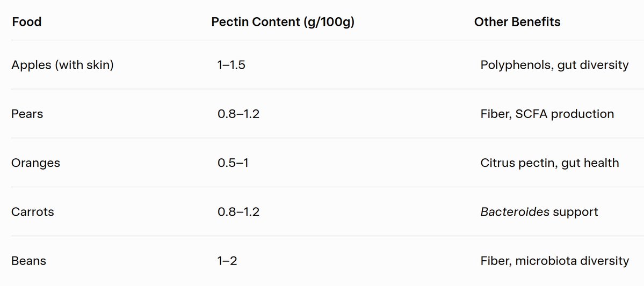
Task: Select the Apples (with skin) cell
Action: tap(62, 65)
